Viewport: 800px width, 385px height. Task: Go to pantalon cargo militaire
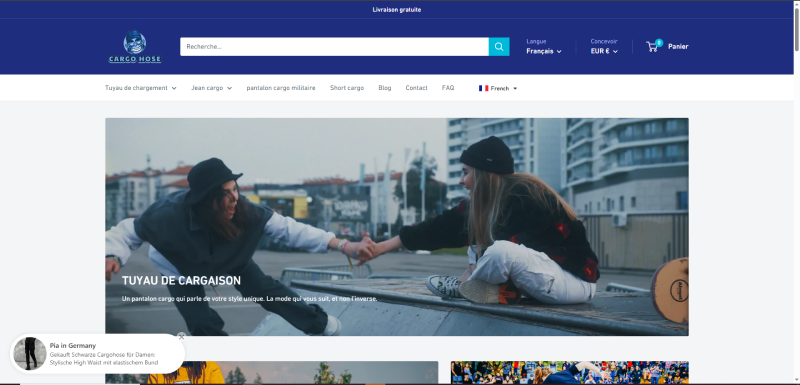point(281,88)
